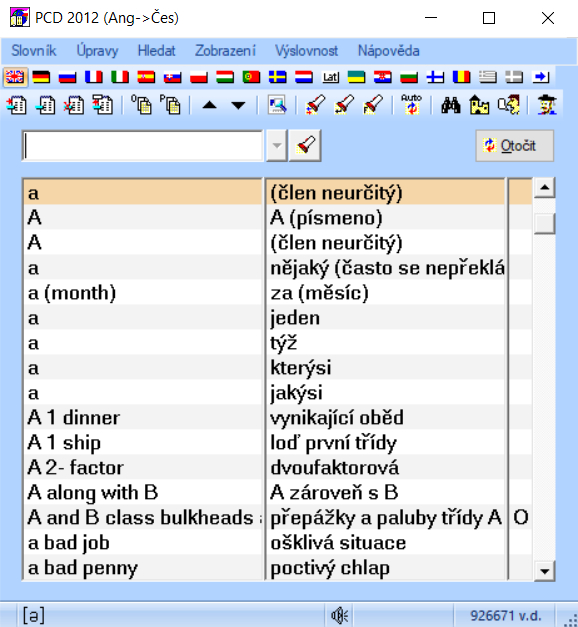Open the Výslovnost menu
The image size is (578, 627).
306,51
